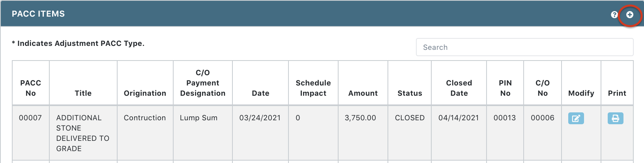Select the CLOSED status cell
The height and width of the screenshot is (163, 644).
tap(410, 133)
